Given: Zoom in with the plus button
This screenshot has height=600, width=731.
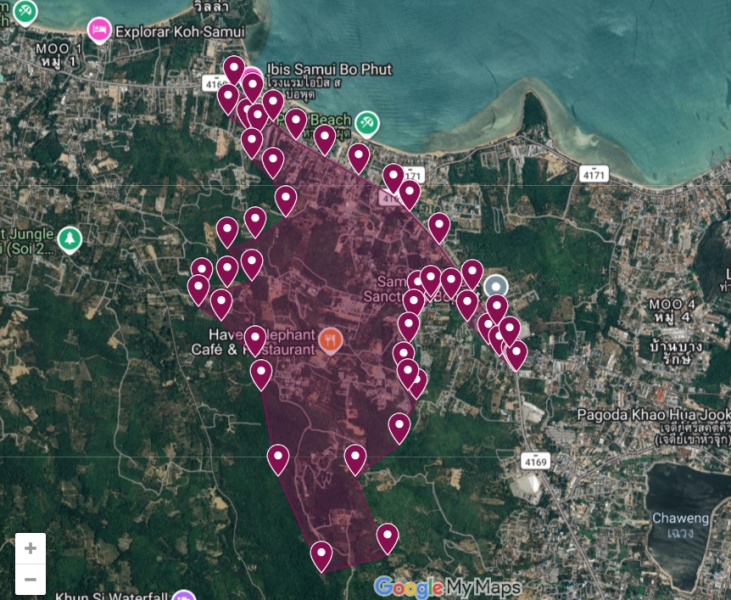Looking at the screenshot, I should [x=30, y=548].
